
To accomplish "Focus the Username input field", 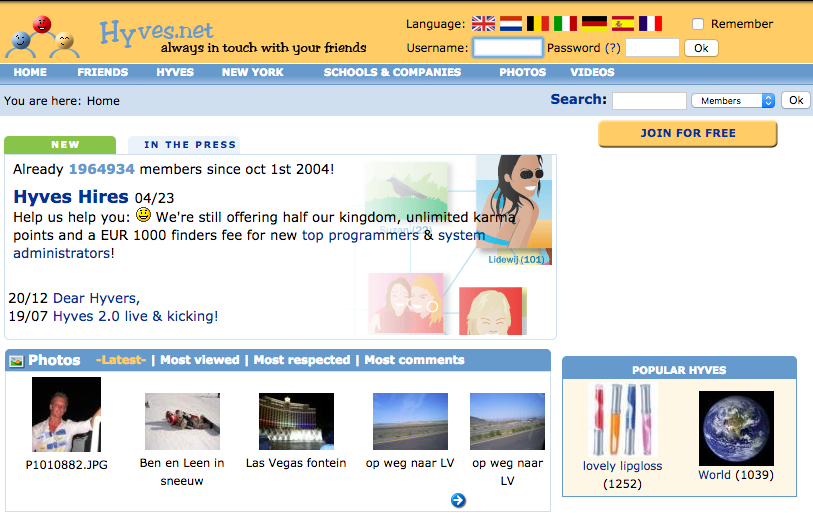I will [x=508, y=48].
